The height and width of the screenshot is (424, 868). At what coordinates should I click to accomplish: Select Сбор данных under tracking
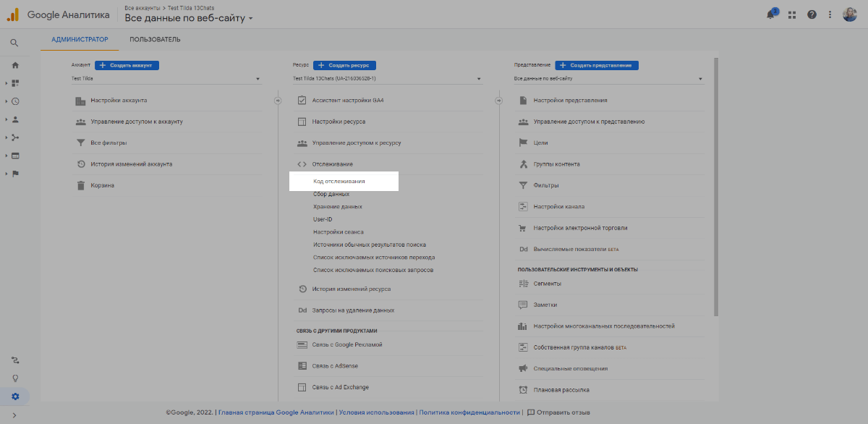[331, 194]
